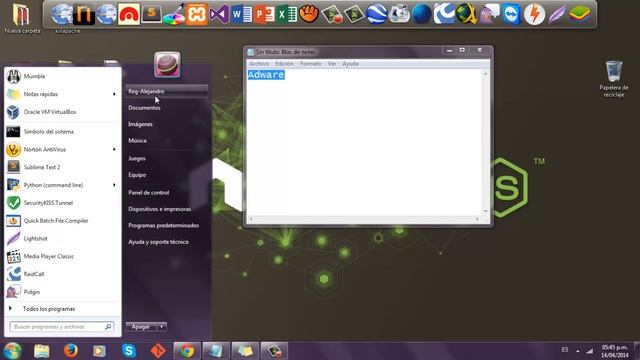Click the Notepad vertical scrollbar down arrow
The height and width of the screenshot is (360, 640).
click(x=485, y=211)
